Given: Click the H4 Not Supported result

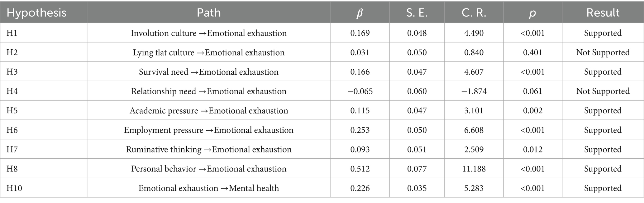Looking at the screenshot, I should coord(603,91).
